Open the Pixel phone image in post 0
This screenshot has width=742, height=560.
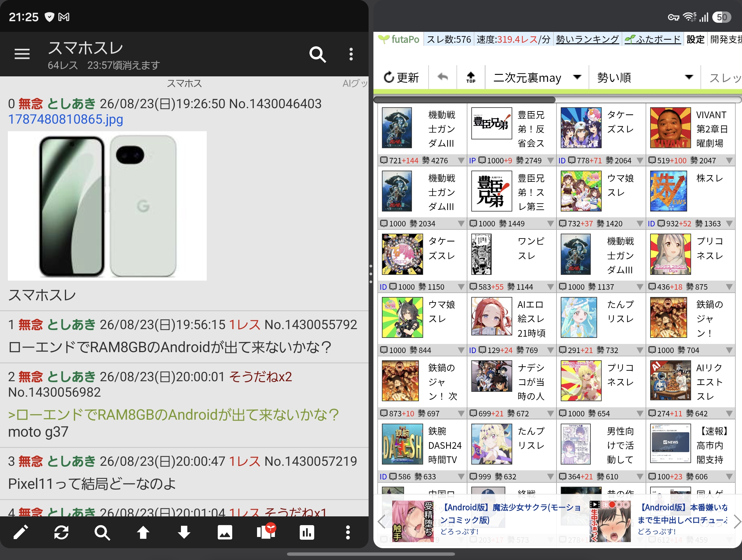tap(107, 206)
